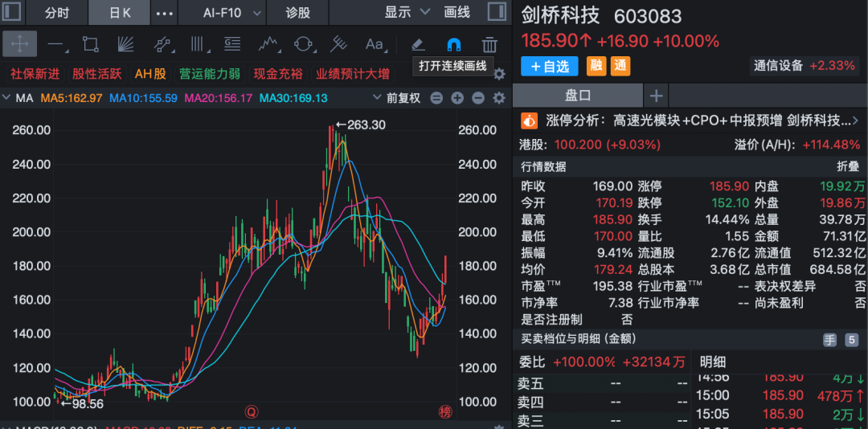Click the 融 margin badge

(596, 67)
